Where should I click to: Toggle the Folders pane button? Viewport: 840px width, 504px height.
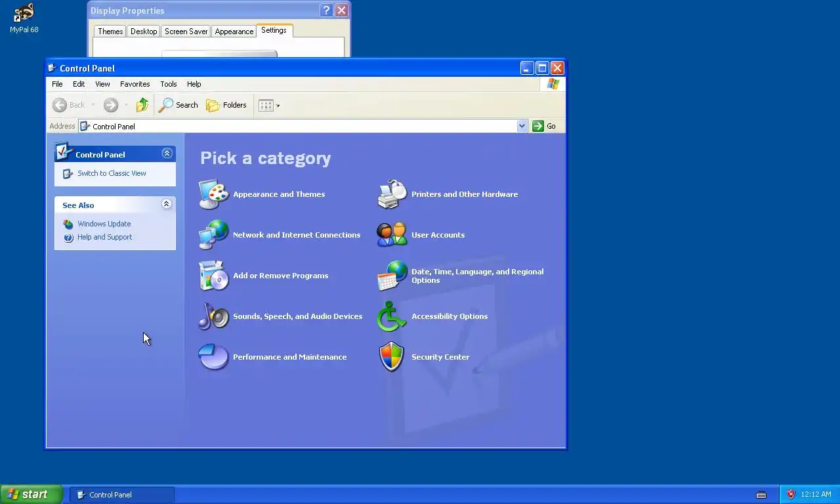tap(226, 105)
